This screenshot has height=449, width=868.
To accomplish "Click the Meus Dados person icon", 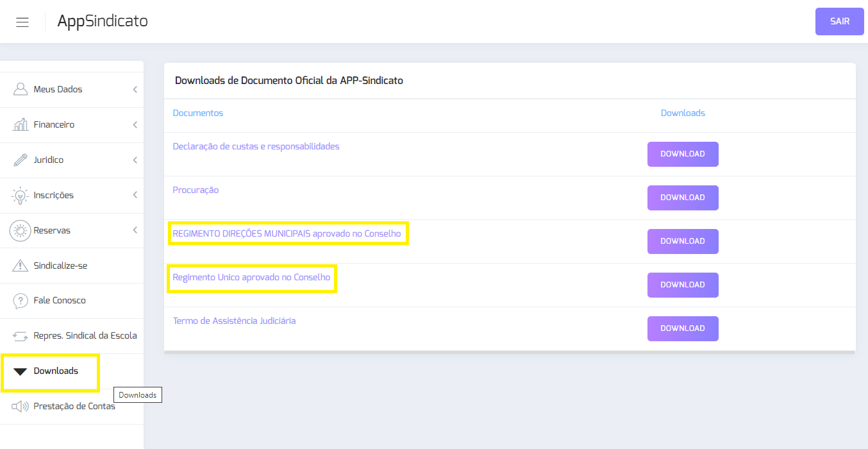I will tap(21, 89).
